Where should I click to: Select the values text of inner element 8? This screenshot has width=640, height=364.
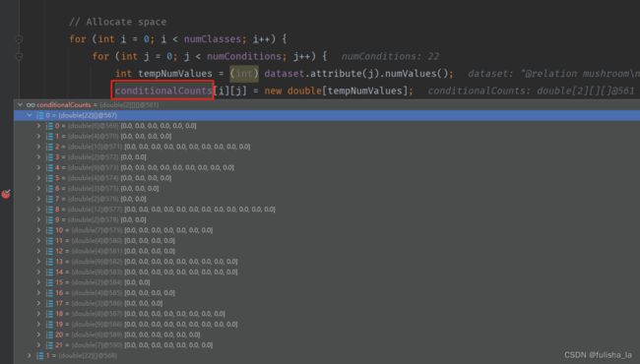(x=200, y=210)
